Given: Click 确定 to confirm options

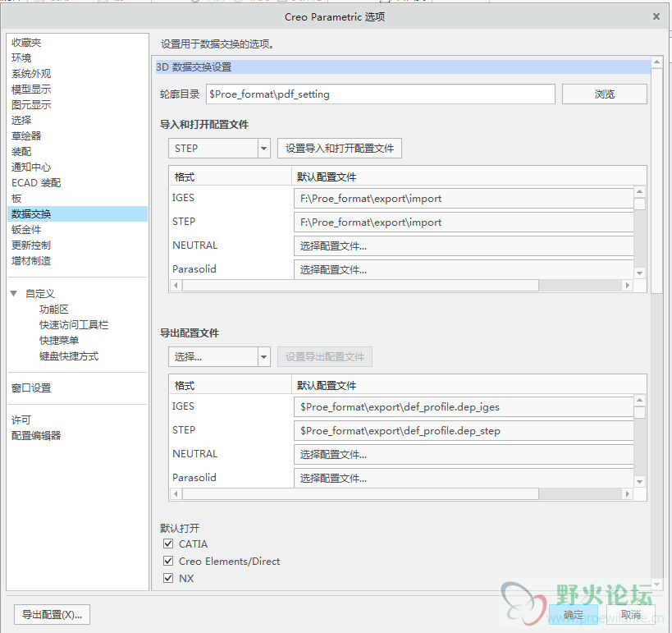Looking at the screenshot, I should [573, 615].
